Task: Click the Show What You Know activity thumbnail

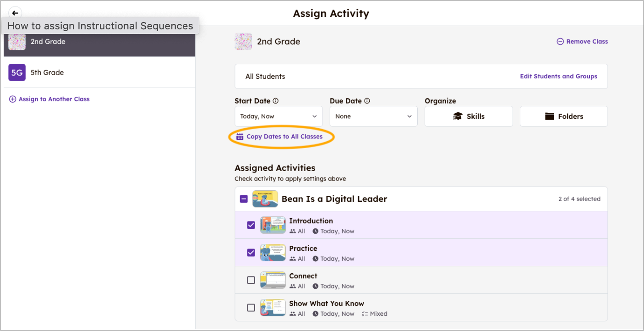Action: tap(273, 308)
